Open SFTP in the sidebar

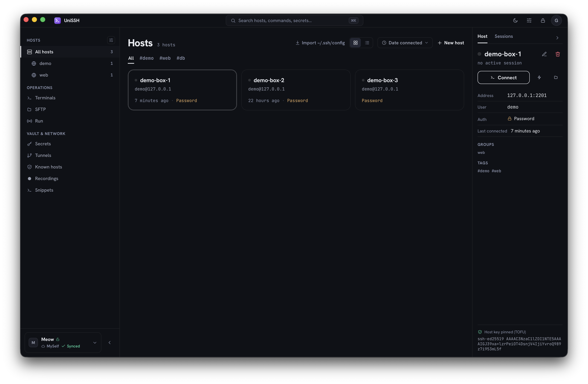[x=70, y=109]
